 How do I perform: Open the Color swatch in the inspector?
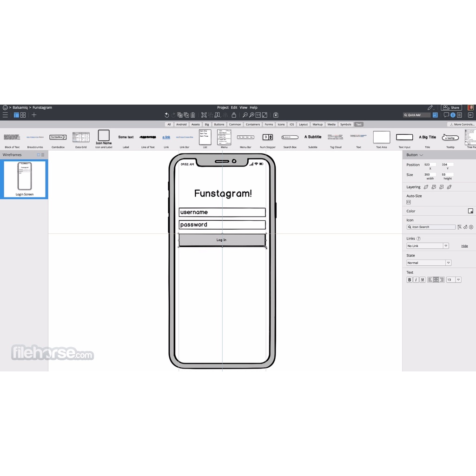click(471, 211)
